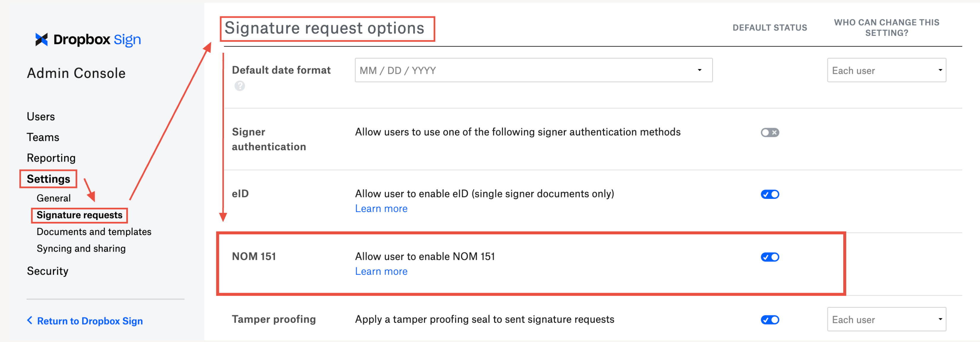Open Documents and templates settings
Screen dimensions: 980x342
94,231
